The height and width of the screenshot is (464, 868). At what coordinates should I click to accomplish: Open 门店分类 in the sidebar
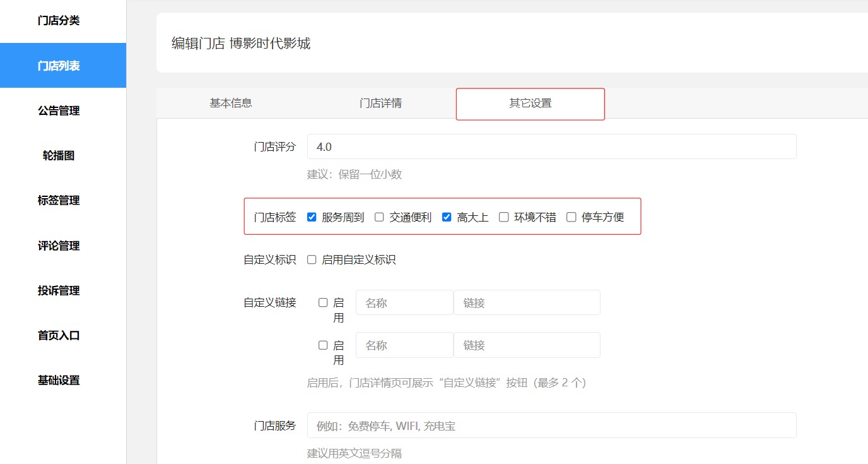point(59,21)
